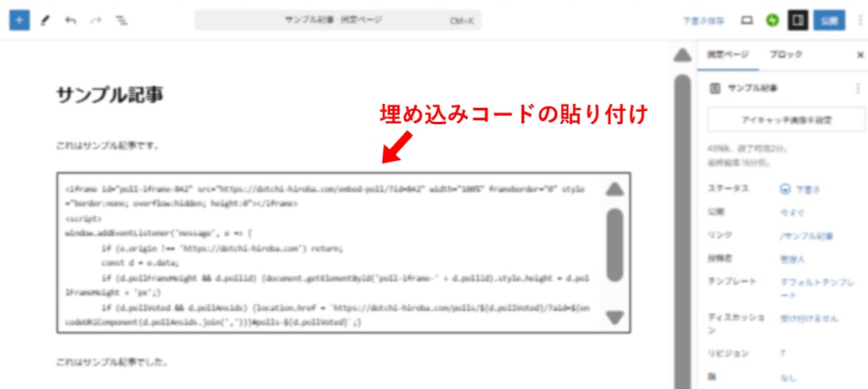Click the page icon beside サンプル記事
The width and height of the screenshot is (868, 389).
715,88
